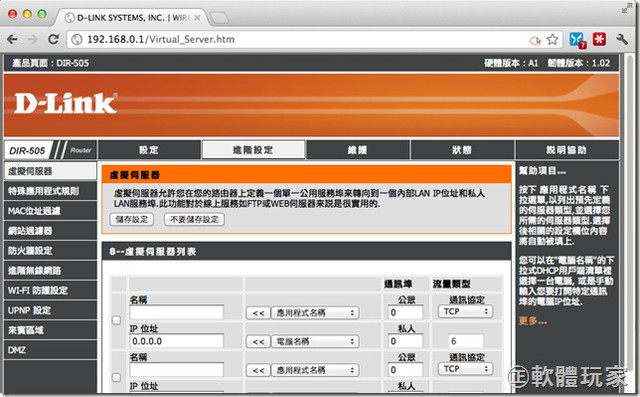Enable the second virtual server rule checkbox
This screenshot has height=397, width=640.
(116, 377)
